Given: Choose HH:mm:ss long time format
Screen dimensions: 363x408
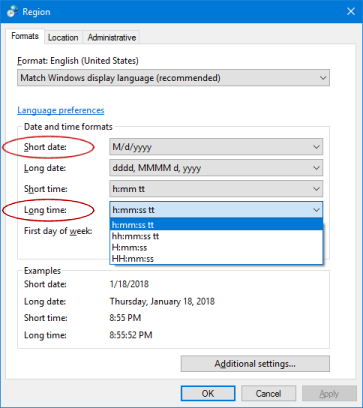Looking at the screenshot, I should point(216,259).
